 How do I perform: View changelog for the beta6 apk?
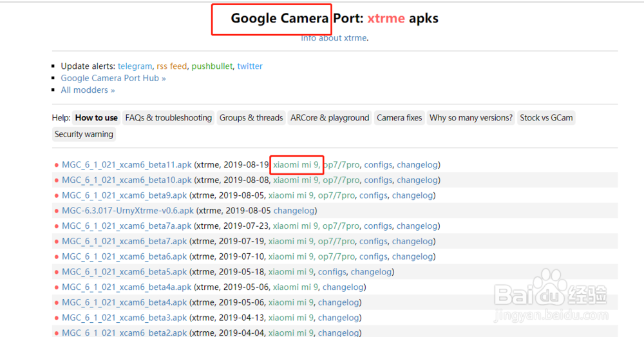click(x=412, y=256)
